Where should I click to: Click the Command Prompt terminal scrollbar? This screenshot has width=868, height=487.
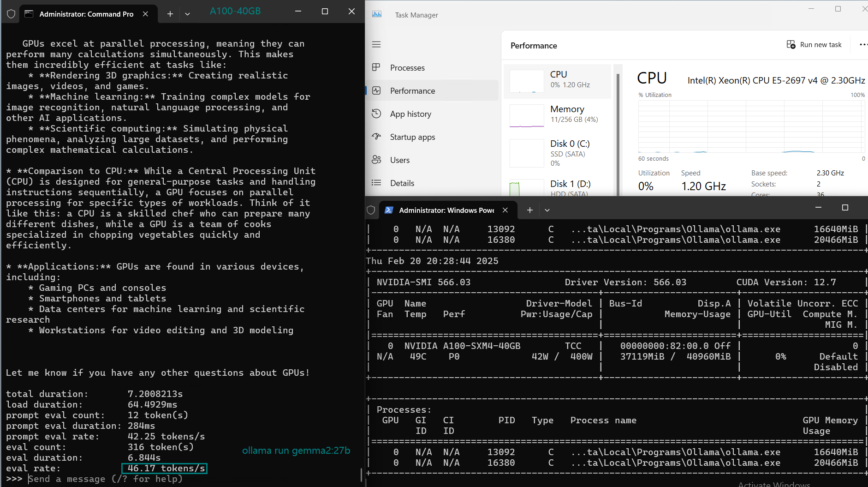coord(361,474)
